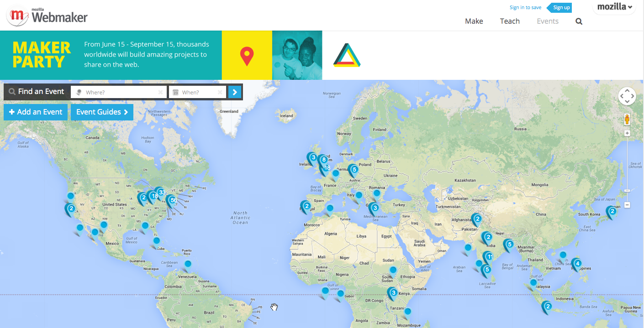Open the search magnifier icon in header
644x328 pixels.
579,21
